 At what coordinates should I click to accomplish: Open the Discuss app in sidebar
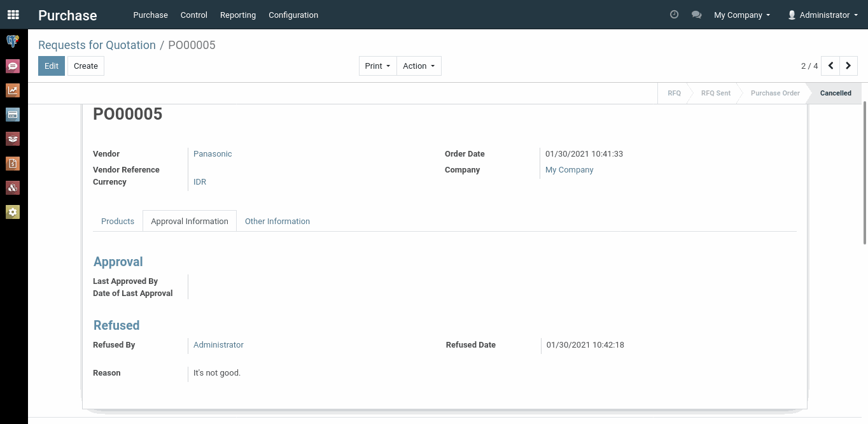click(x=13, y=66)
